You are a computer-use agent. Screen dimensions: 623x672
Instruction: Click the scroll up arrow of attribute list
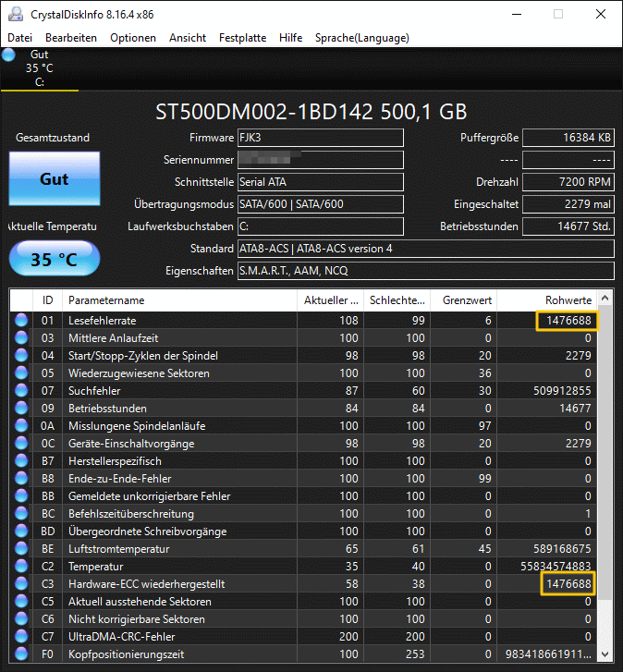click(x=605, y=298)
